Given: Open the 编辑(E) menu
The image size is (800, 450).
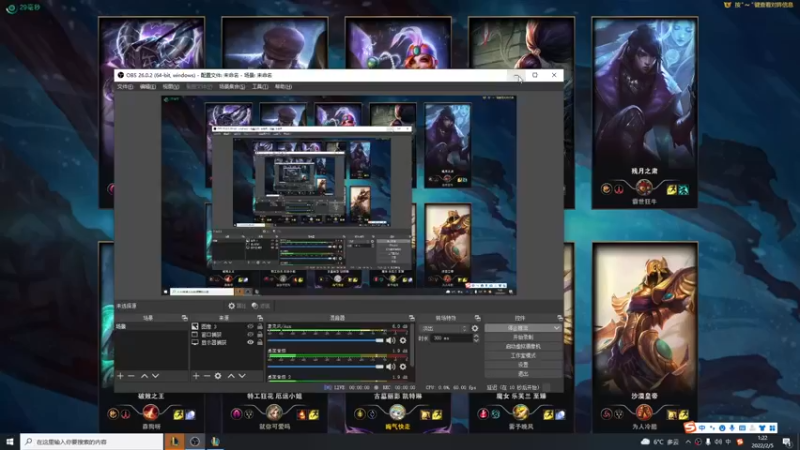Looking at the screenshot, I should [148, 87].
